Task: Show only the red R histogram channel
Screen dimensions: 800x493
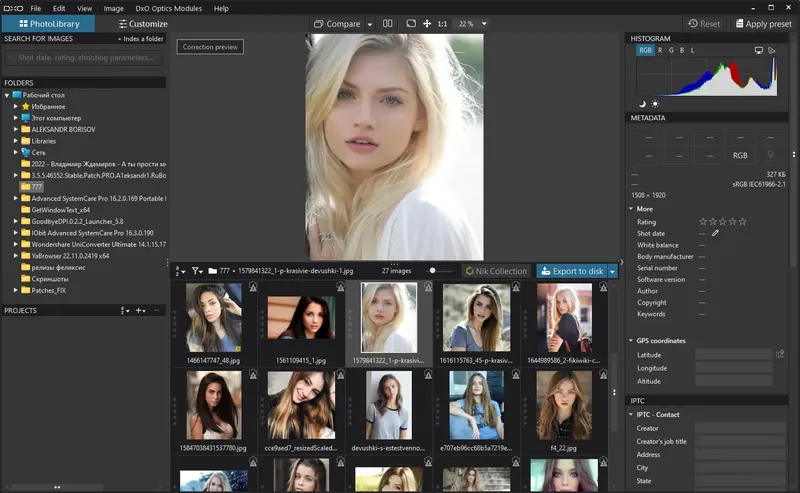Action: pos(659,50)
